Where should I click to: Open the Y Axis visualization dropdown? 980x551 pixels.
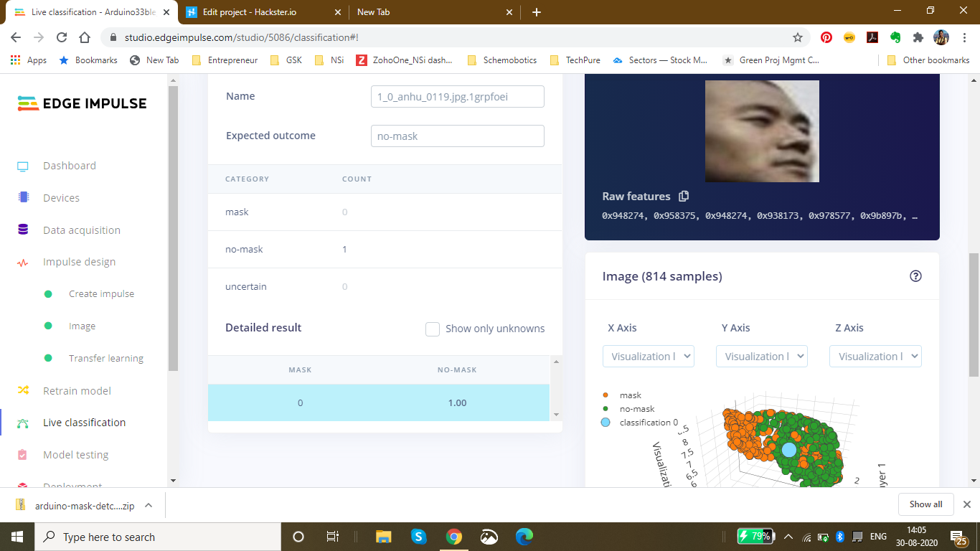pos(761,357)
